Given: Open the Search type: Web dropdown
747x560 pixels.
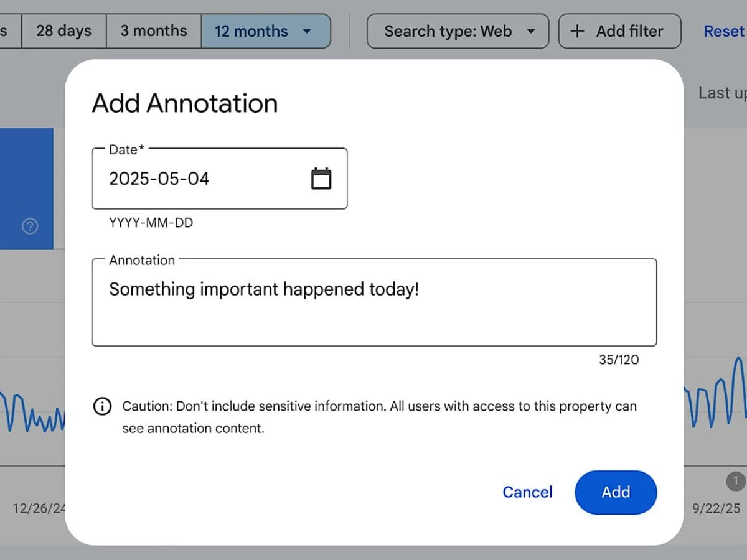Looking at the screenshot, I should (458, 31).
